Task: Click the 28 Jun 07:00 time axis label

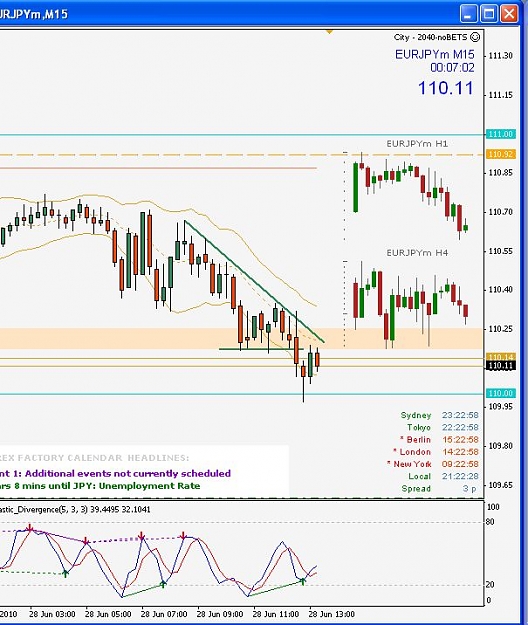Action: (164, 614)
